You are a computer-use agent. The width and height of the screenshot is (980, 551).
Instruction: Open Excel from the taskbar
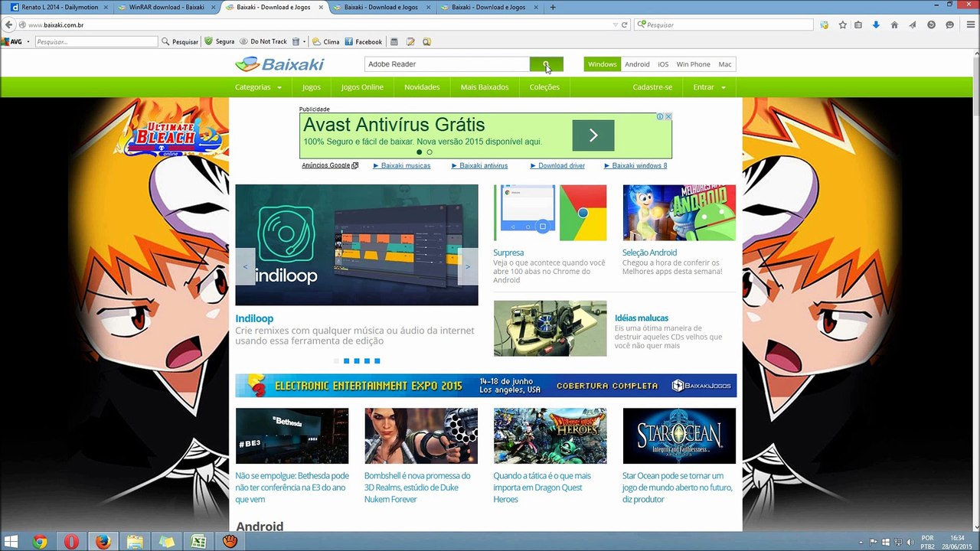(198, 542)
